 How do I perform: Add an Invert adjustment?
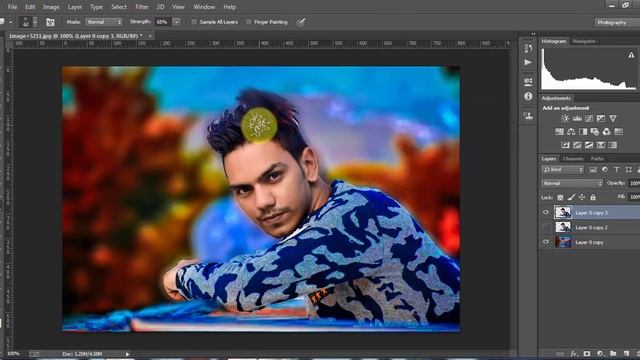565,145
